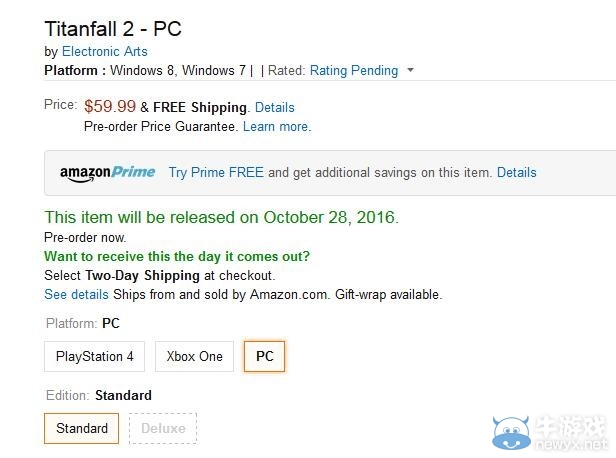Choose the Deluxe edition button
The width and height of the screenshot is (616, 458).
click(163, 428)
